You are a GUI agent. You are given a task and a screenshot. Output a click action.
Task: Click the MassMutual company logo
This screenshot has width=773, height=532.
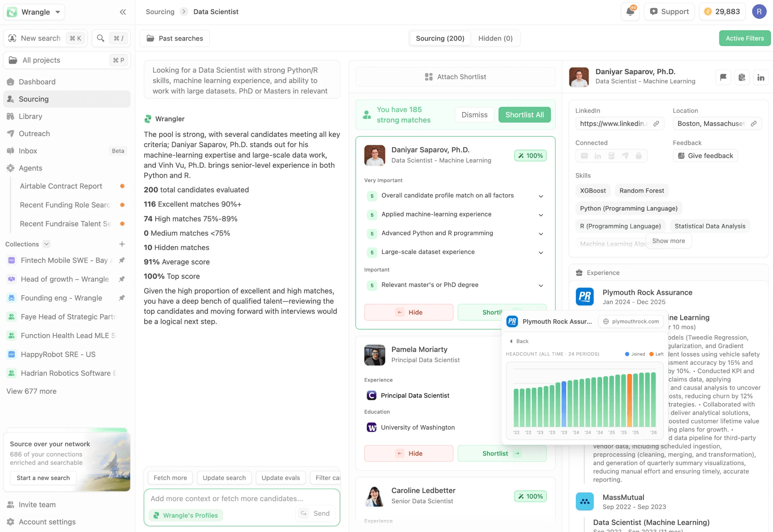pyautogui.click(x=585, y=501)
